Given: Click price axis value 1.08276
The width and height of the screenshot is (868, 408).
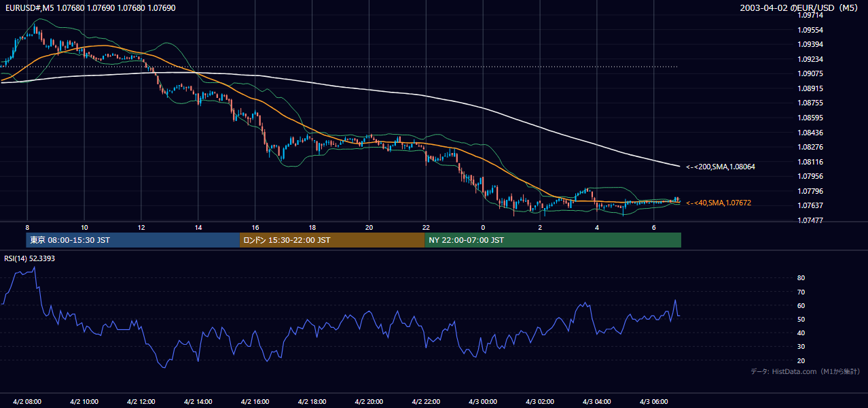Looking at the screenshot, I should point(810,147).
